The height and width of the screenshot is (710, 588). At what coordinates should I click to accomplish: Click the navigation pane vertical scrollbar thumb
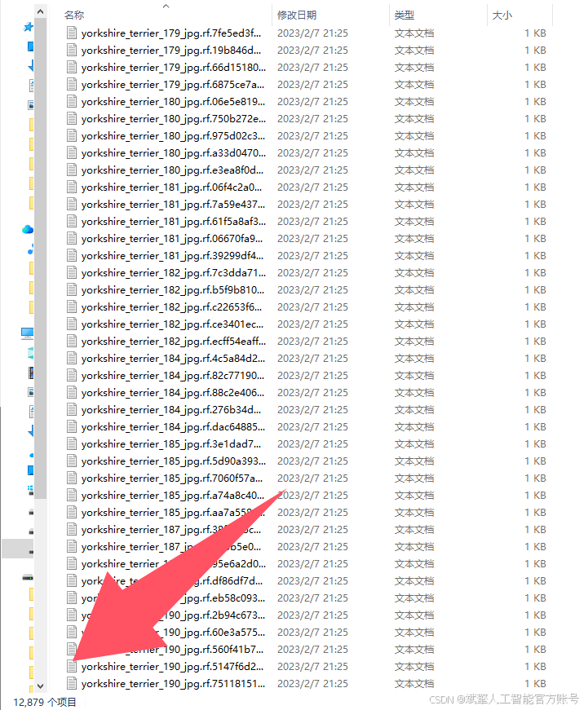point(40,258)
